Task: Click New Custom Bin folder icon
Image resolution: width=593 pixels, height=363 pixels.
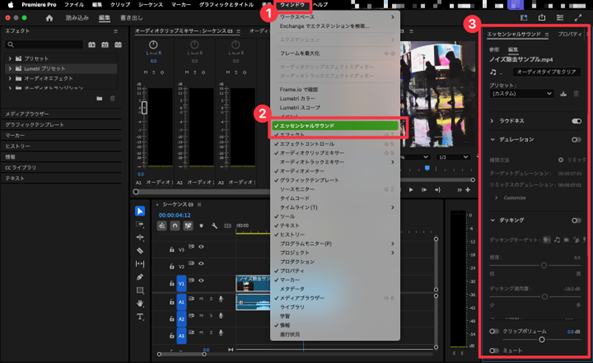Action: [99, 99]
